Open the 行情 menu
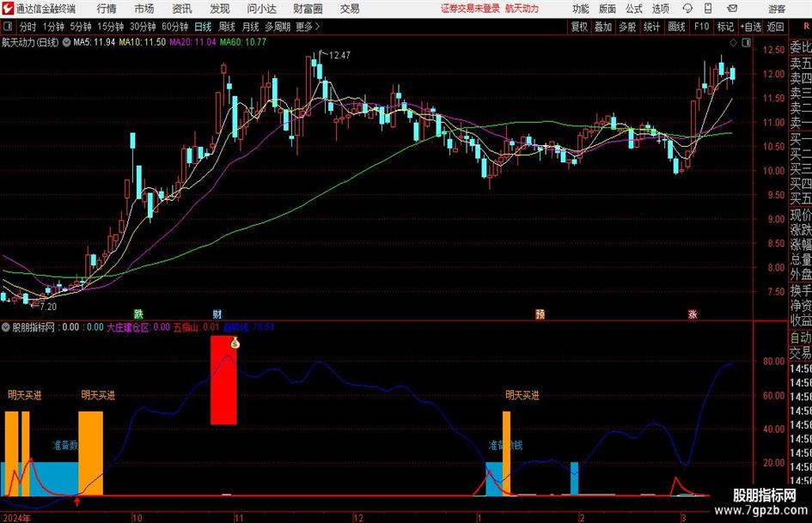The image size is (812, 523). (107, 9)
